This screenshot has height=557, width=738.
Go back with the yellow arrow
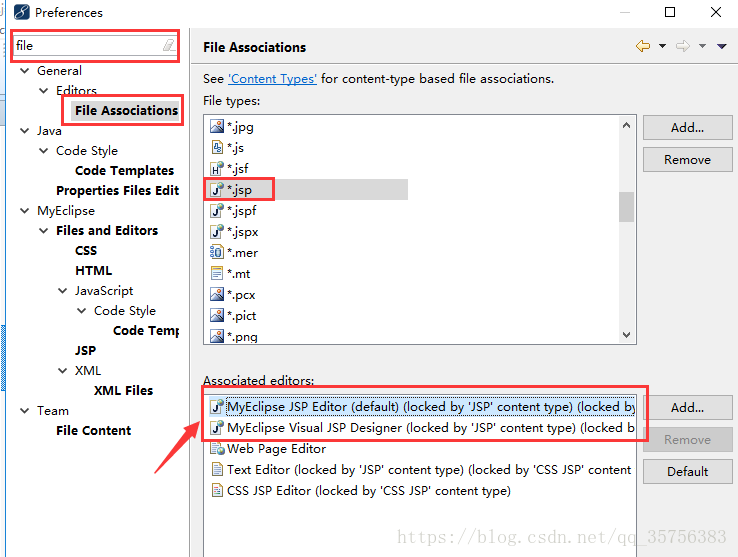(x=642, y=46)
